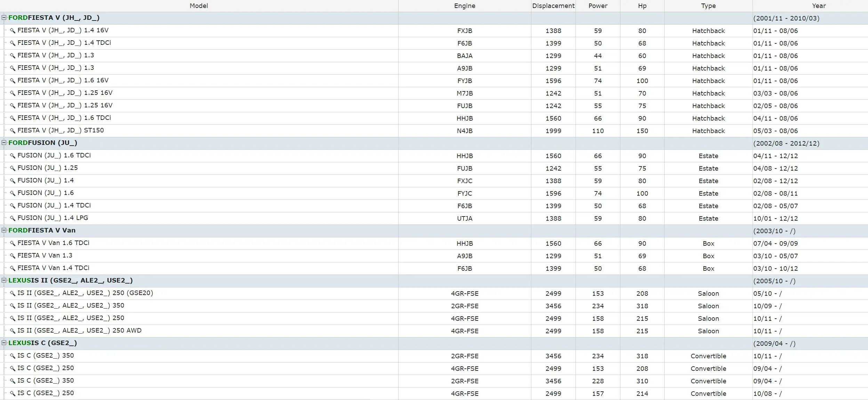Image resolution: width=868 pixels, height=400 pixels.
Task: Select engine code N4JB cell
Action: click(x=465, y=131)
